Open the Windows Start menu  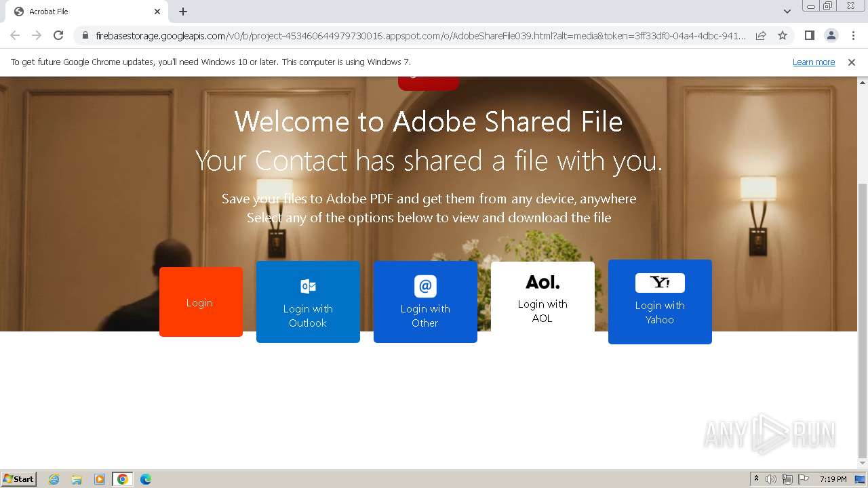pos(19,479)
